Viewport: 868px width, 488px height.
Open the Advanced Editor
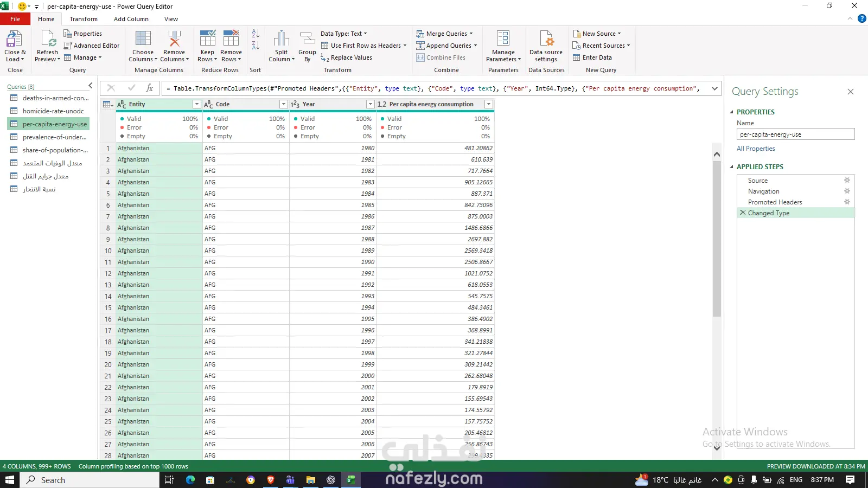click(91, 46)
